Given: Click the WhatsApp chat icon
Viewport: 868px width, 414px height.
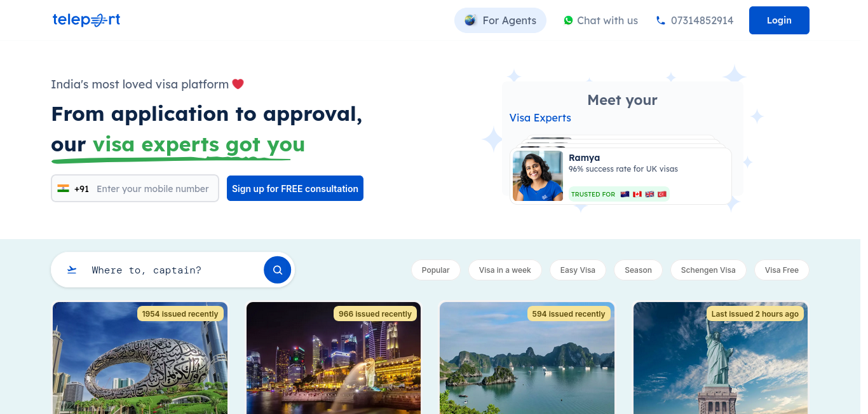Looking at the screenshot, I should (x=568, y=20).
